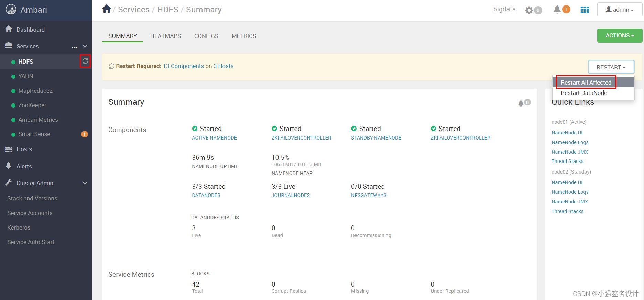This screenshot has width=644, height=300.
Task: Click the Services briefcase icon
Action: pos(9,46)
